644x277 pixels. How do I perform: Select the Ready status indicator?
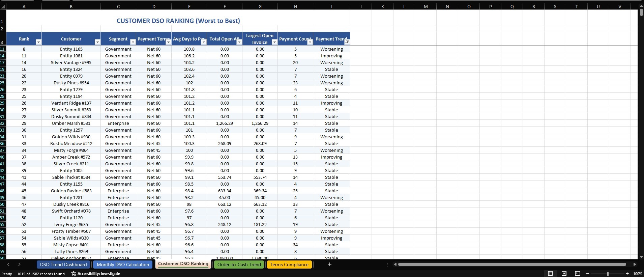coord(7,274)
